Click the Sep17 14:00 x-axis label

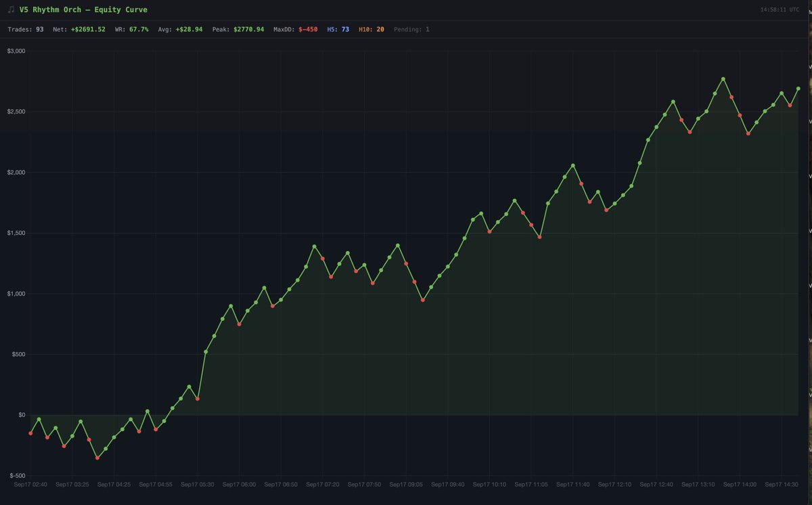click(740, 485)
